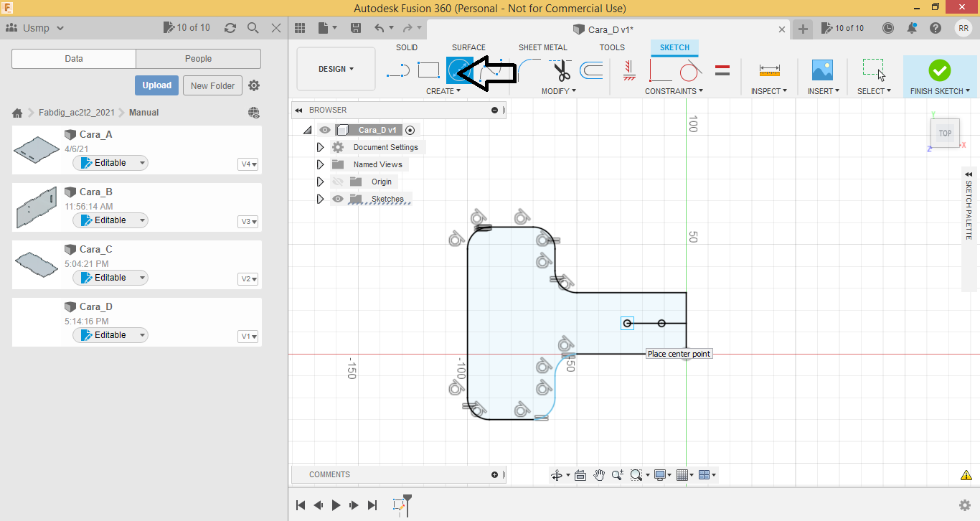Expand the Sketches node

(x=321, y=199)
